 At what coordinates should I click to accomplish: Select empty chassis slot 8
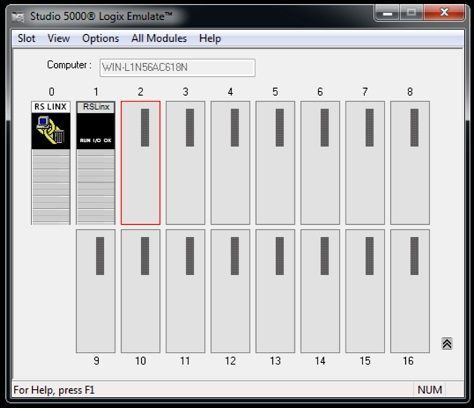(x=410, y=163)
